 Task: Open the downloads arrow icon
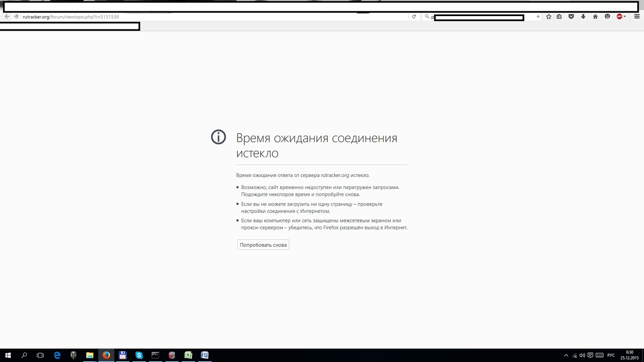583,16
